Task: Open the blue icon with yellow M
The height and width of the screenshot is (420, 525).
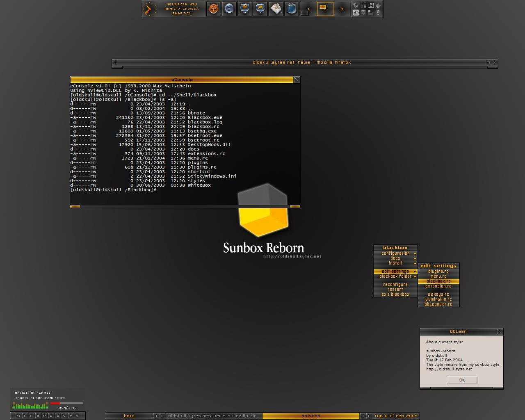Action: click(260, 9)
